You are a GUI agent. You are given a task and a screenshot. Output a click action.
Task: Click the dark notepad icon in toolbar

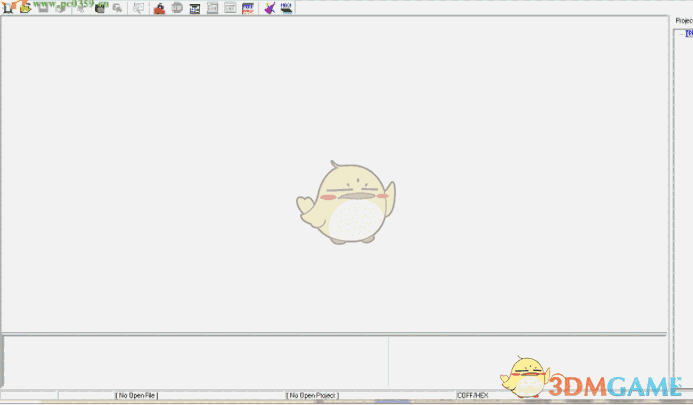point(101,8)
